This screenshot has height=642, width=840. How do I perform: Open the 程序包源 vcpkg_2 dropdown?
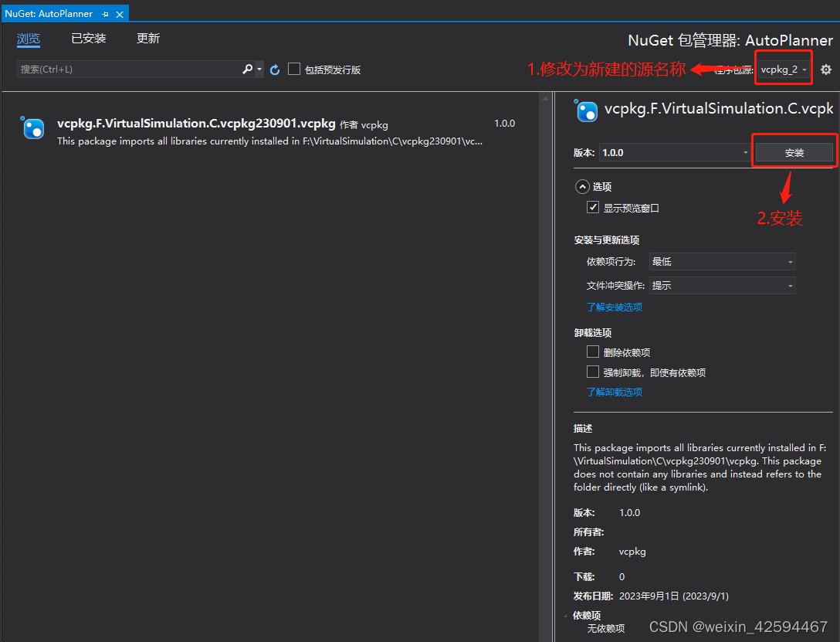coord(783,69)
